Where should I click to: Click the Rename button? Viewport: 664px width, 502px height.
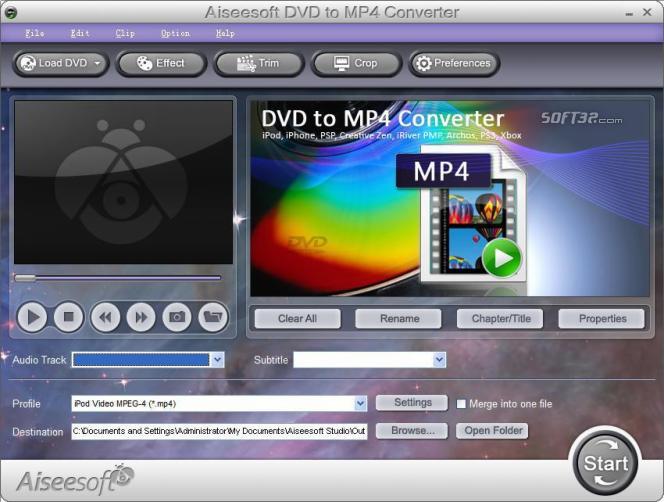coord(399,319)
